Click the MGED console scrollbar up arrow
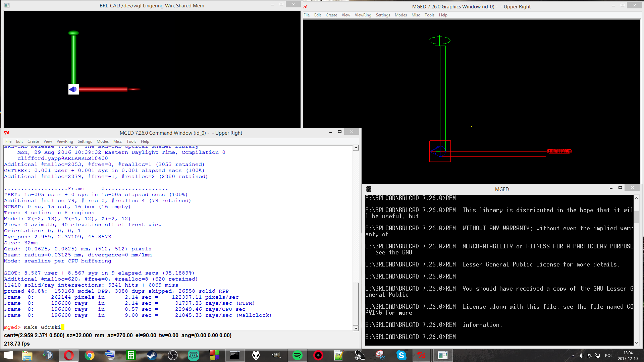This screenshot has height=362, width=644. 636,198
